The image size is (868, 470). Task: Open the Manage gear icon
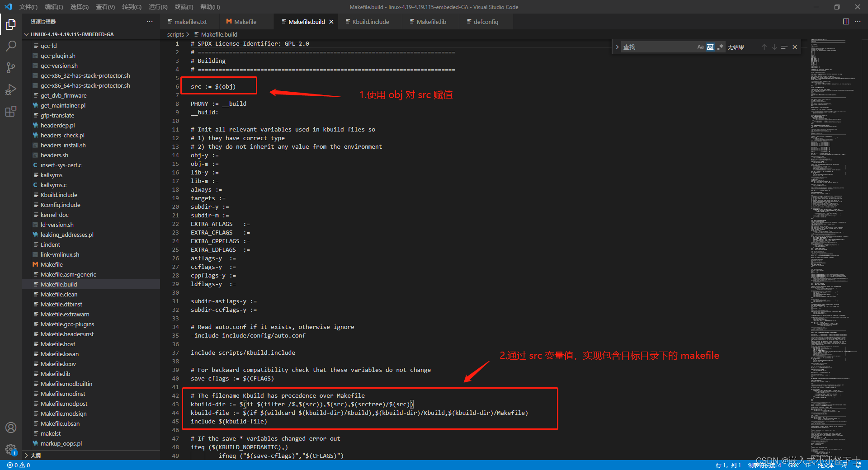click(11, 449)
